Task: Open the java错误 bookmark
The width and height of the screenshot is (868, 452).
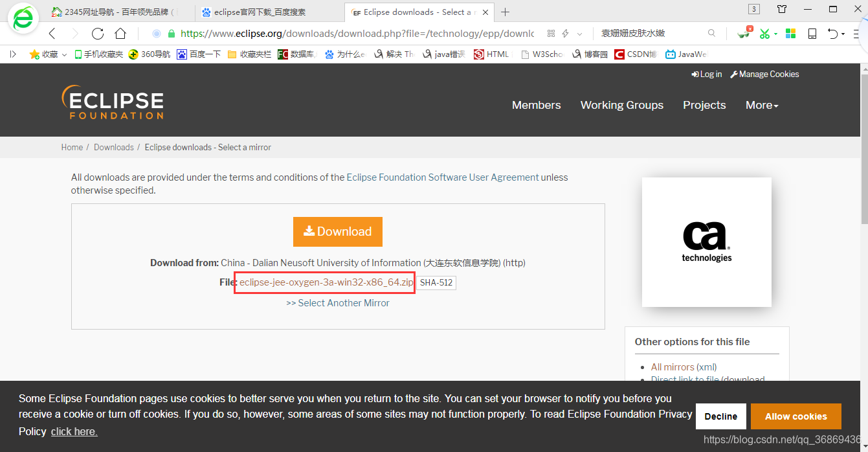Action: point(443,54)
